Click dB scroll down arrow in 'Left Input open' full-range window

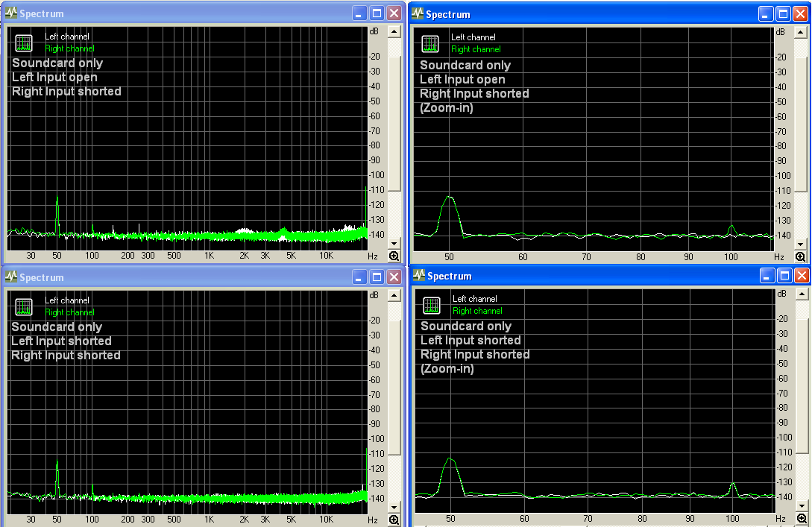click(x=394, y=243)
